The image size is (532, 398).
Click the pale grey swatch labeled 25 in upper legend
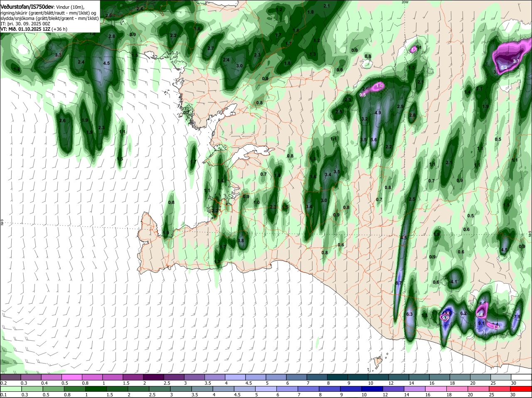click(x=501, y=377)
